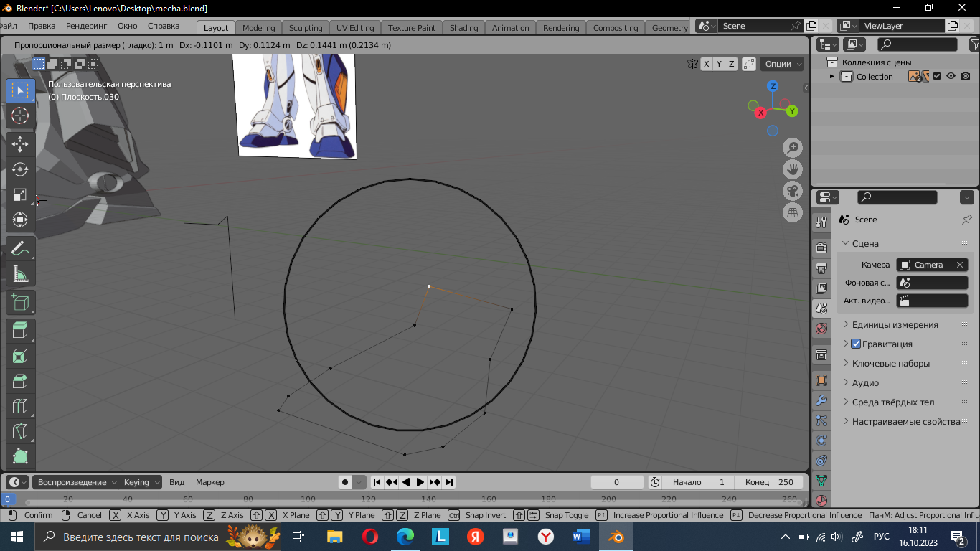Viewport: 980px width, 551px height.
Task: Open the Object Data properties tab
Action: coord(821,481)
